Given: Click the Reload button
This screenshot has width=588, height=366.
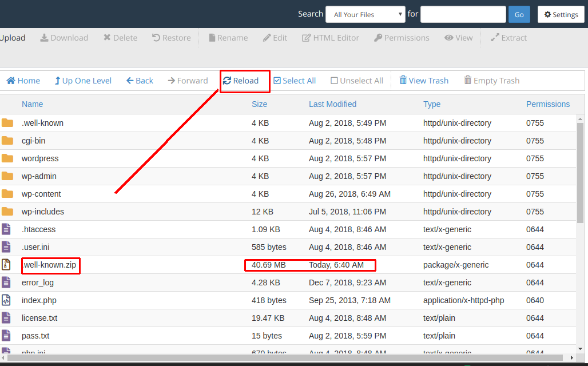Looking at the screenshot, I should click(241, 81).
